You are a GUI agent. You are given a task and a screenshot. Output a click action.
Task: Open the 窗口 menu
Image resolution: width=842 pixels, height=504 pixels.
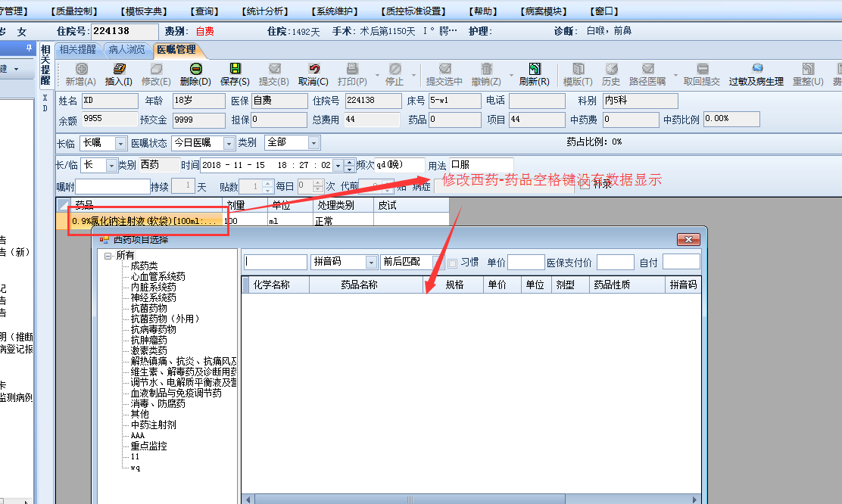pos(604,11)
